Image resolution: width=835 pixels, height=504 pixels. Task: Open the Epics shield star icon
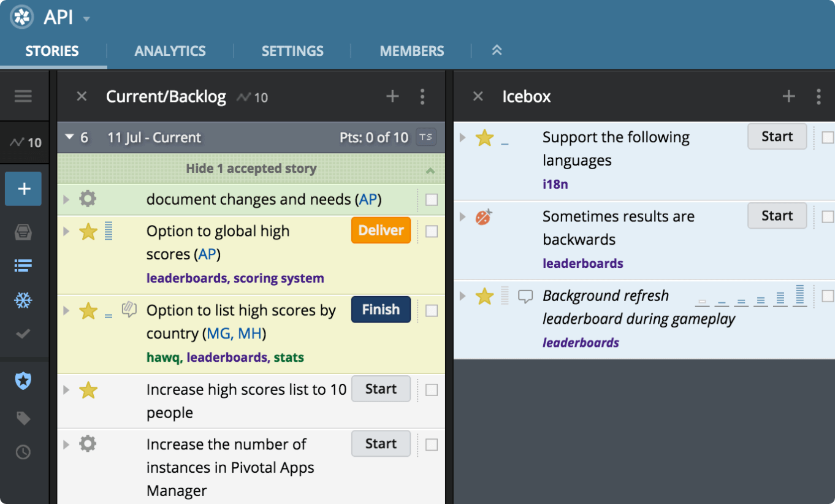coord(23,381)
